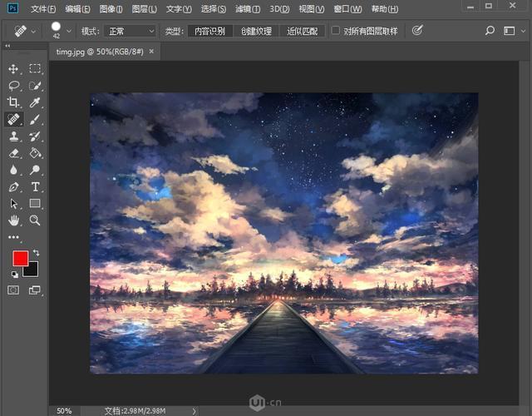Screen dimensions: 532x416
Task: Toggle pressure for size icon
Action: (417, 30)
